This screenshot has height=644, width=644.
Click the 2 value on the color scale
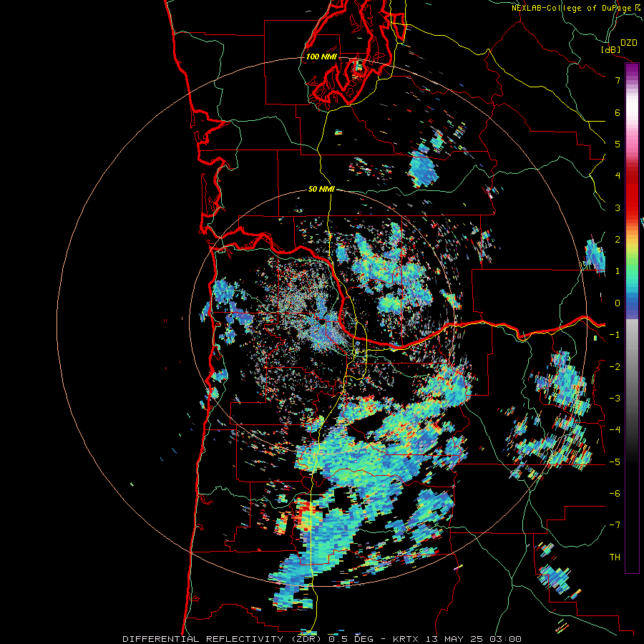coord(618,240)
